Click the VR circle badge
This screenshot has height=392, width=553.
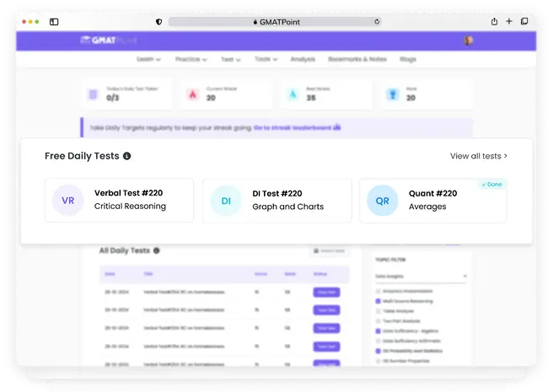pyautogui.click(x=67, y=201)
